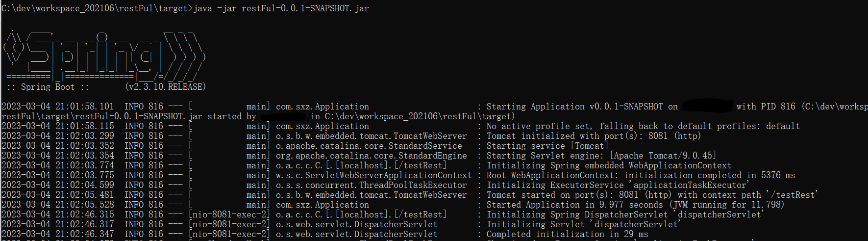Click logger name o.apache.catalina.core.StandardService

pyautogui.click(x=369, y=146)
